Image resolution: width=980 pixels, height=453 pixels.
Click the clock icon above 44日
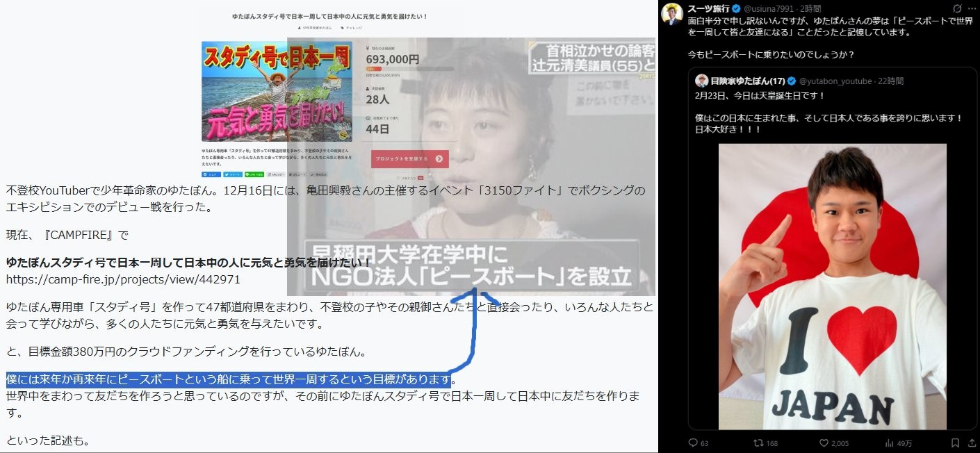(x=368, y=119)
